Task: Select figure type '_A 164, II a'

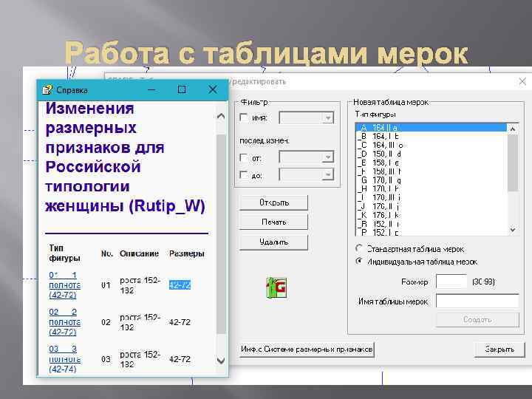Action: pos(432,128)
